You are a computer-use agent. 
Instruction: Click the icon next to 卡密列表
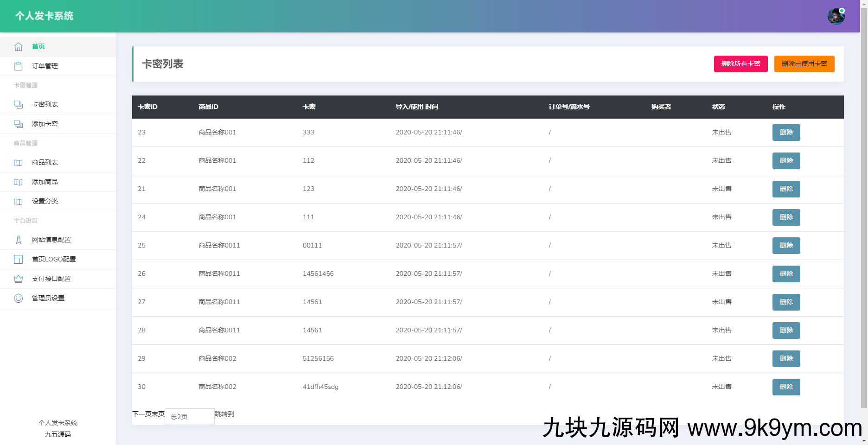click(18, 105)
